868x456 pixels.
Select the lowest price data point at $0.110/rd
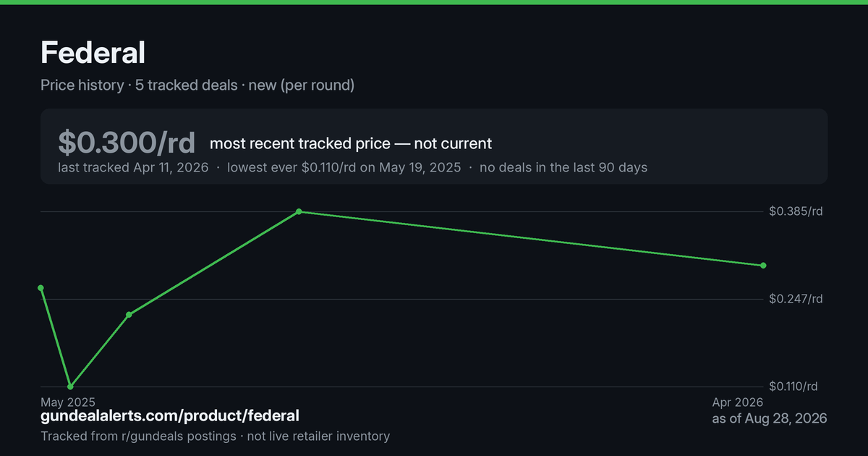(70, 387)
